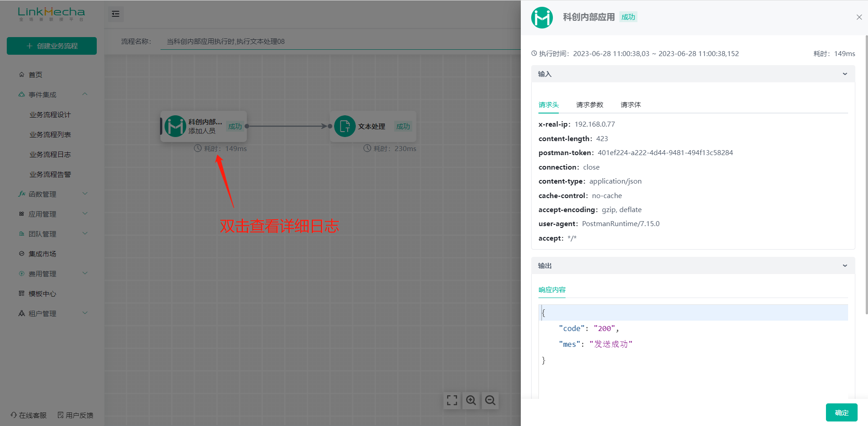Click the 在线客服 headset icon
The image size is (868, 426).
point(14,415)
